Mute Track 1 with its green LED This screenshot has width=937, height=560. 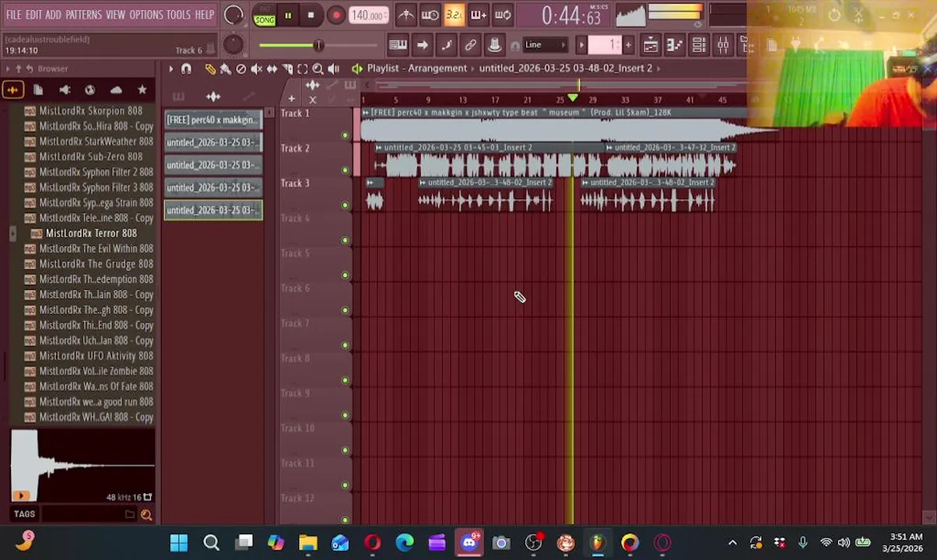point(345,135)
